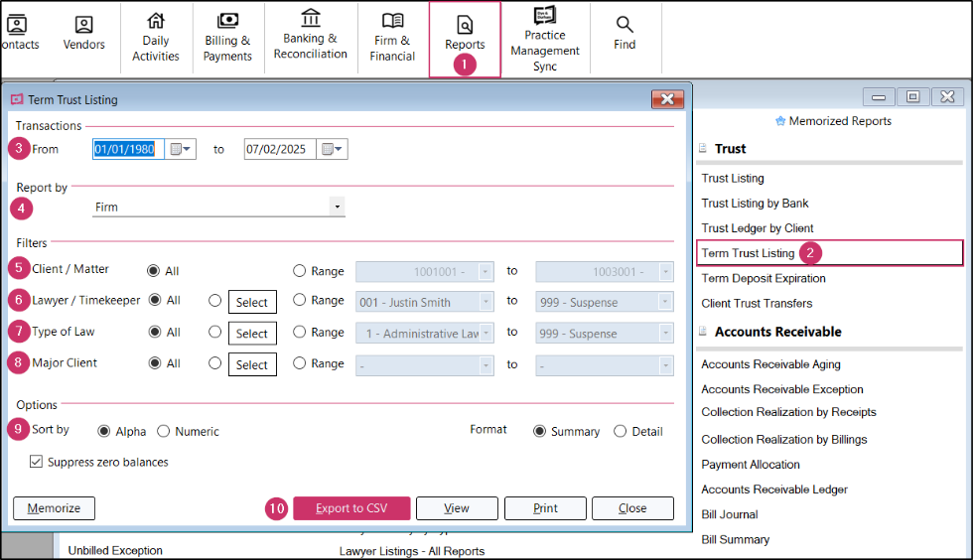Open Unbilled Exception report
This screenshot has height=560, width=974.
click(x=115, y=551)
